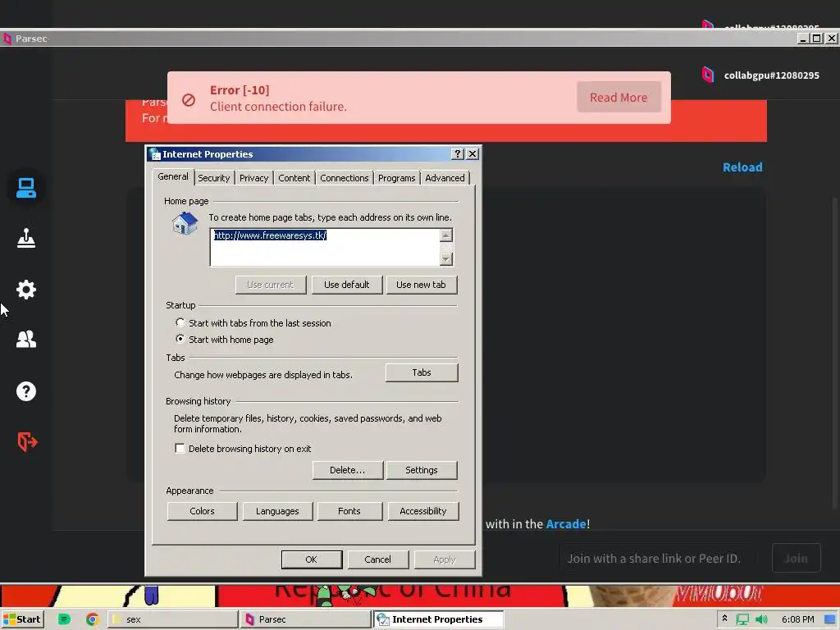The image size is (840, 630).
Task: Confirm Internet Properties with OK
Action: click(311, 559)
